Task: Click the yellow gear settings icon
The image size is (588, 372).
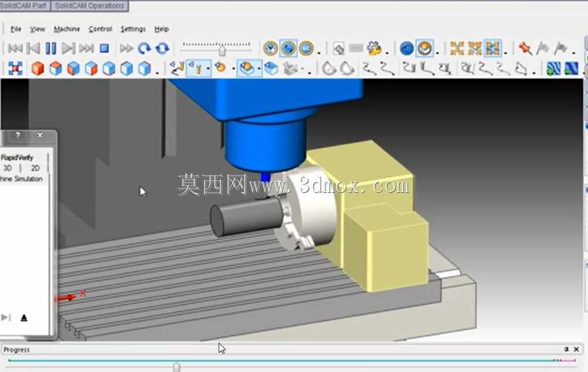Action: coord(374,48)
